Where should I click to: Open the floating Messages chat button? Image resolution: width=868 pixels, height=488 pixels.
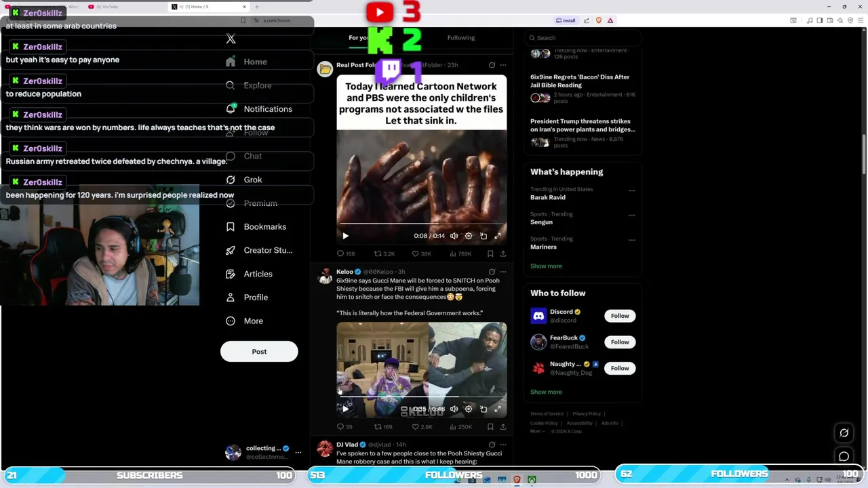[844, 456]
